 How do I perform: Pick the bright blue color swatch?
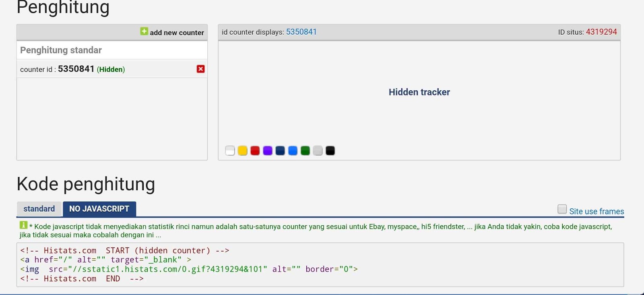[x=293, y=151]
